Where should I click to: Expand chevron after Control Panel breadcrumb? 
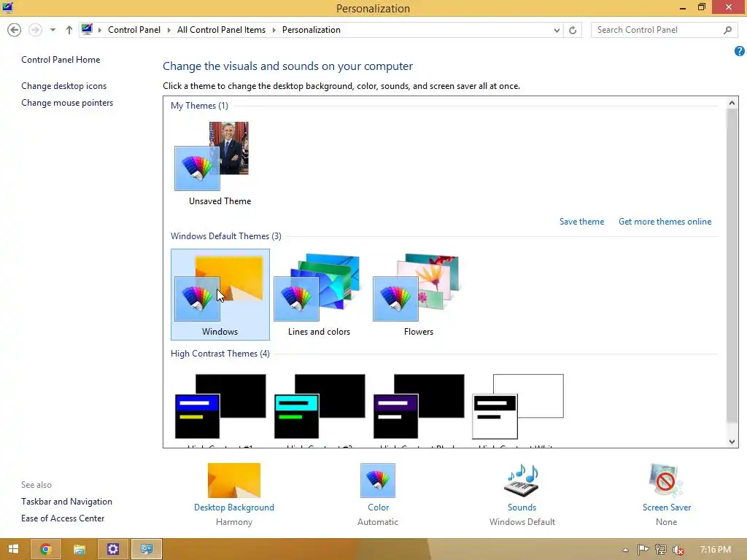pos(169,30)
